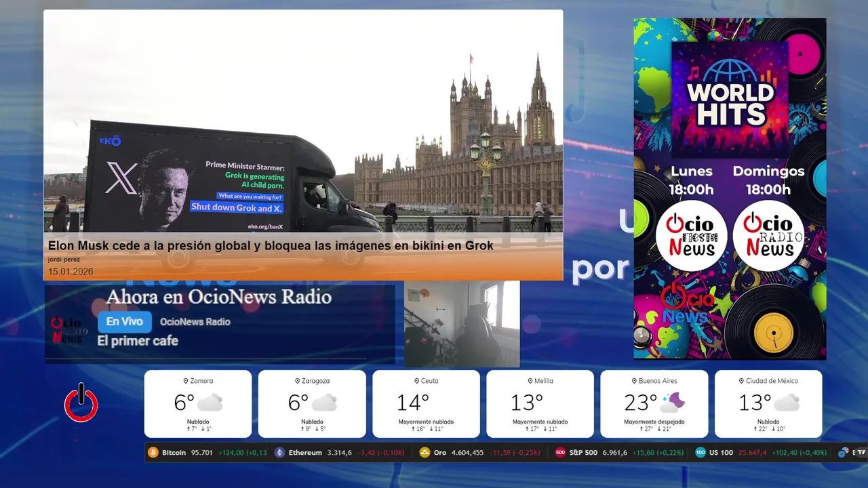This screenshot has width=868, height=488.
Task: Click the Bitcoin coin icon in ticker
Action: coord(153,453)
